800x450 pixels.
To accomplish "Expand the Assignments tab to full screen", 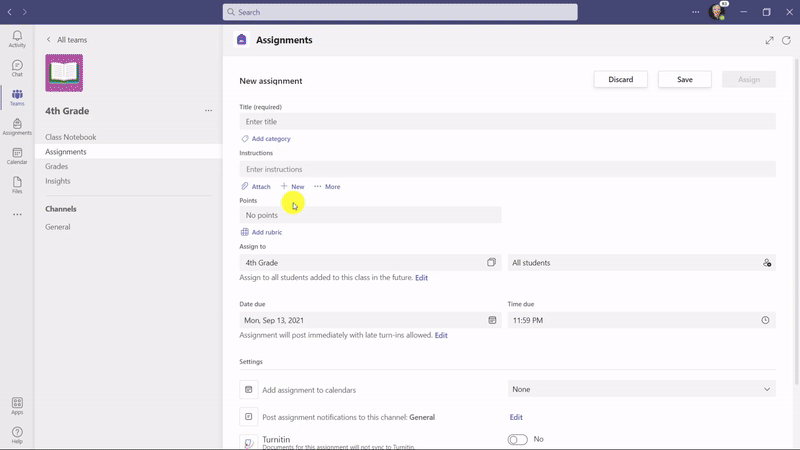I will 769,40.
